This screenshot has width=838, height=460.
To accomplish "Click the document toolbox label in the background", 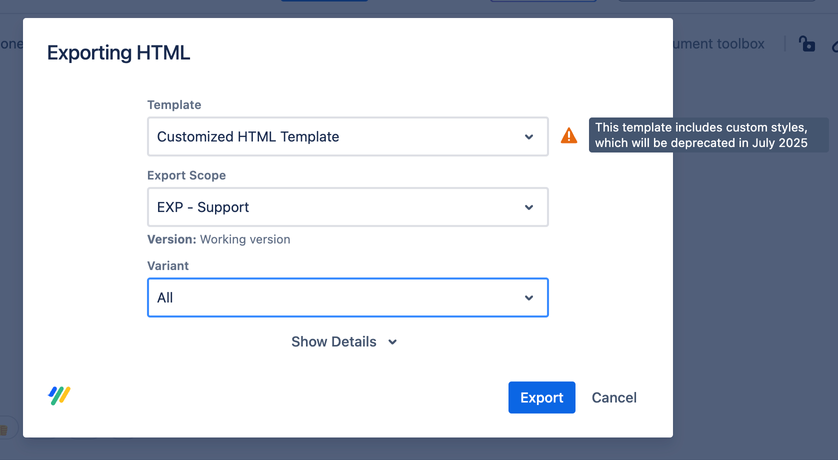I will tap(720, 44).
